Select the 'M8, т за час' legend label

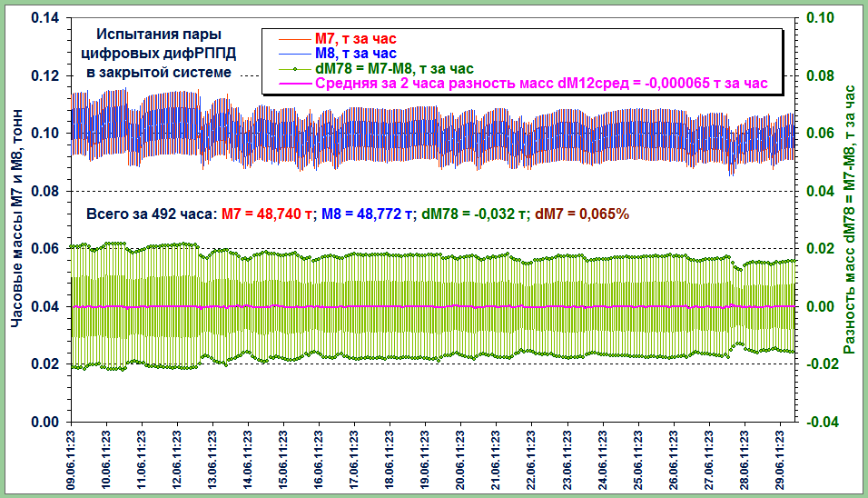pos(355,54)
